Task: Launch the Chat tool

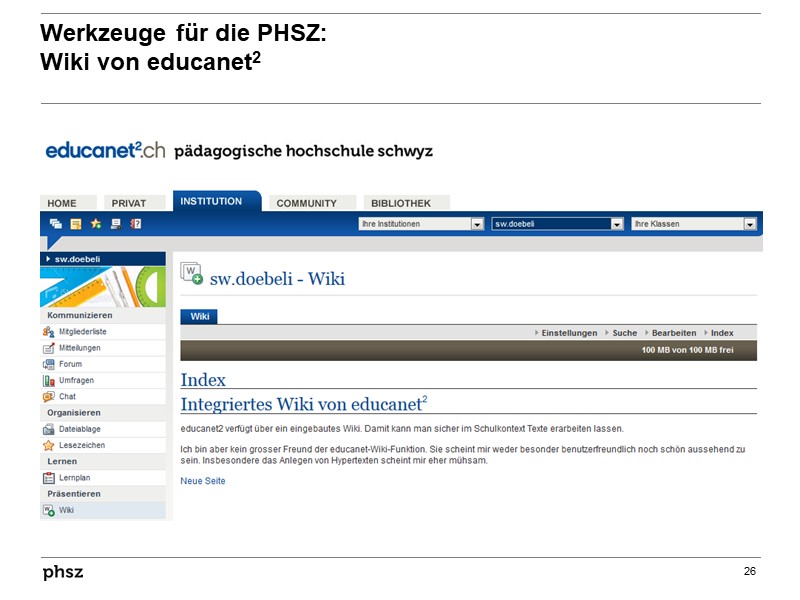Action: tap(47, 395)
